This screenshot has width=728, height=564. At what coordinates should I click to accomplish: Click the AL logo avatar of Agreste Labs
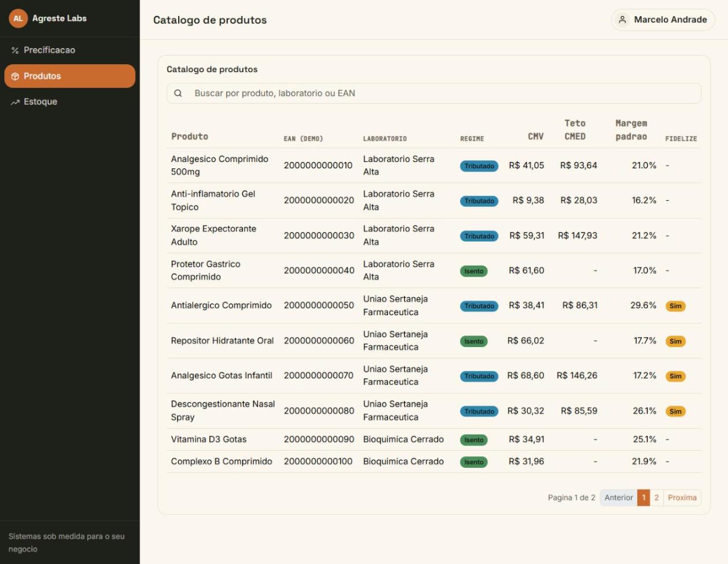(x=18, y=19)
